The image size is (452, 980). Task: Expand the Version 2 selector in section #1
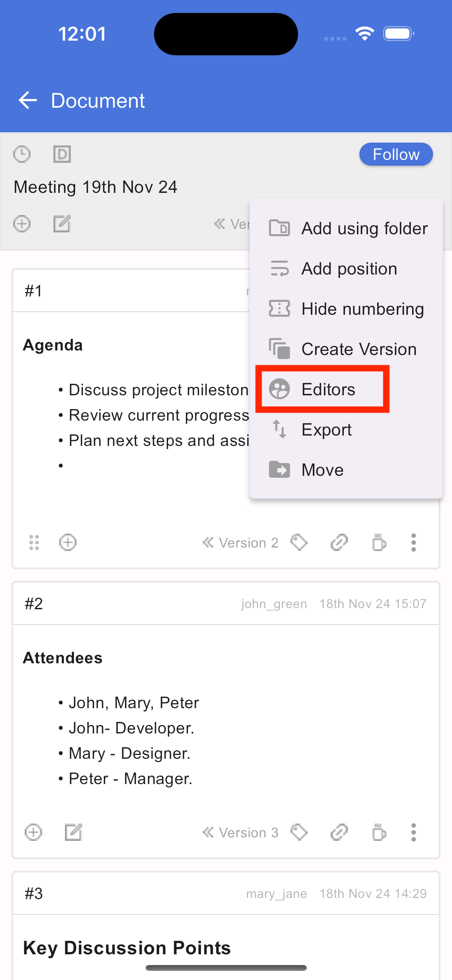tap(240, 543)
